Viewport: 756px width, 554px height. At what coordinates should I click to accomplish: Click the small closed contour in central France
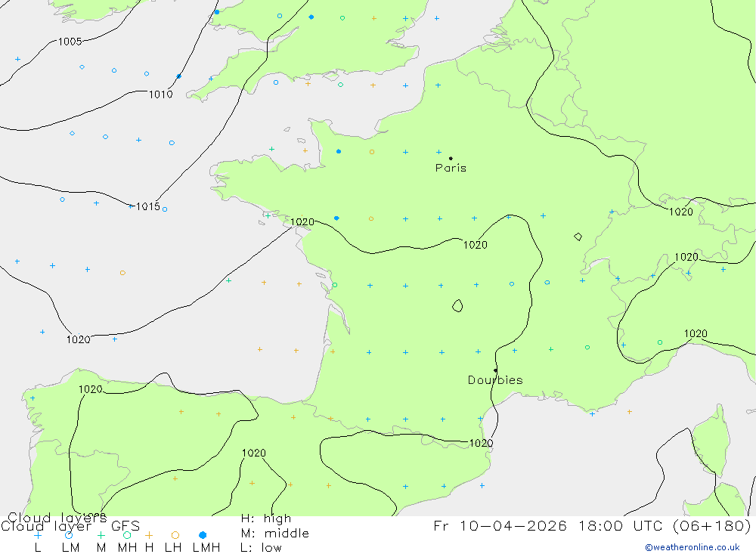(457, 305)
